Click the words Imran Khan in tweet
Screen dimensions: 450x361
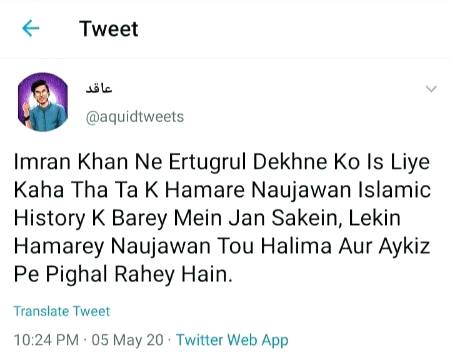pos(71,162)
